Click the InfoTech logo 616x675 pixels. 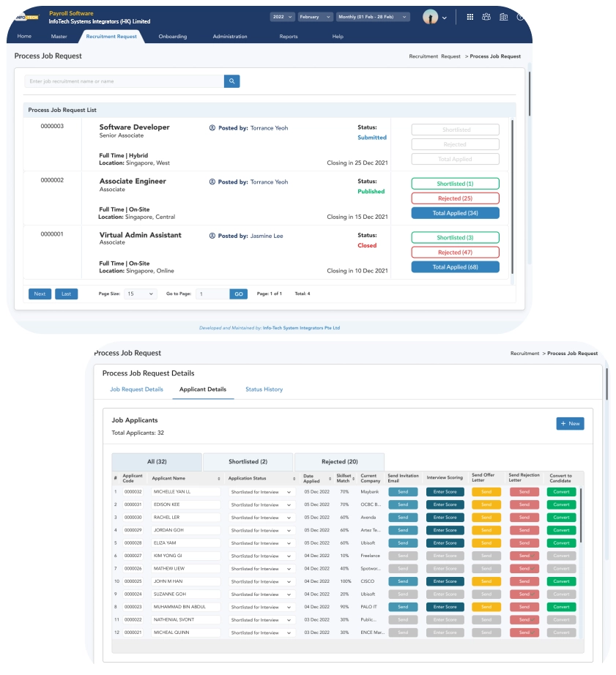tap(26, 16)
